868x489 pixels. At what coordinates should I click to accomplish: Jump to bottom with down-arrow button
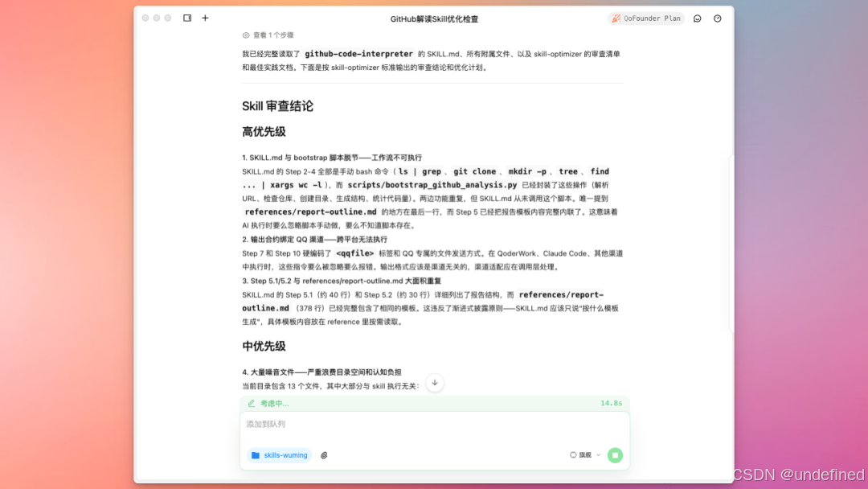click(x=435, y=383)
